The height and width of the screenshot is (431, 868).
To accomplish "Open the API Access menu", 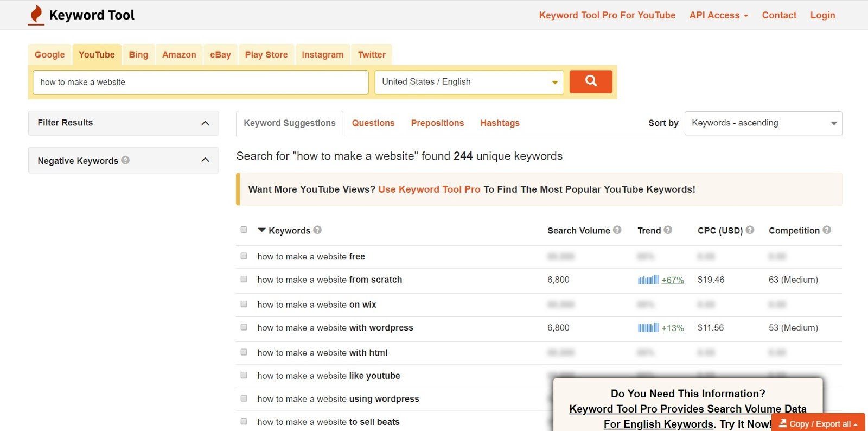I will [718, 15].
